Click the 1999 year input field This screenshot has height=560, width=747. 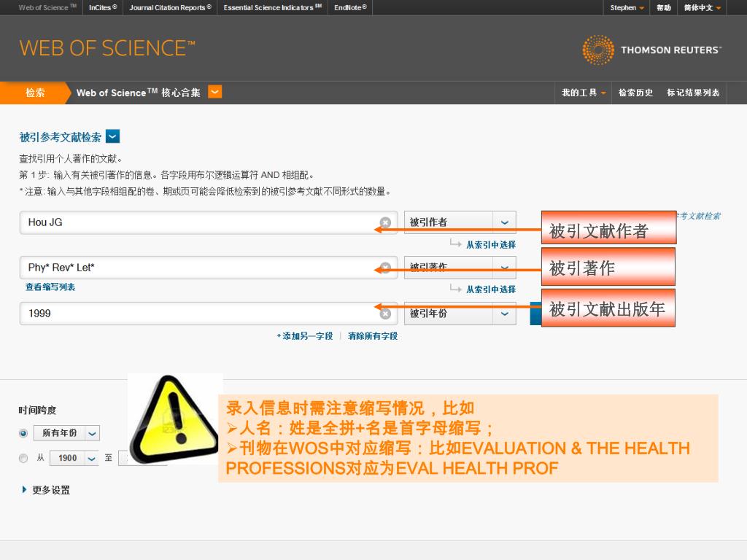pos(208,314)
